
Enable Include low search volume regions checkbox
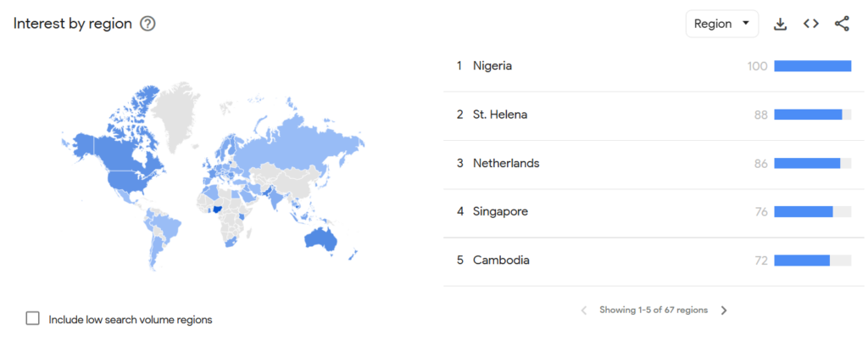[x=33, y=319]
